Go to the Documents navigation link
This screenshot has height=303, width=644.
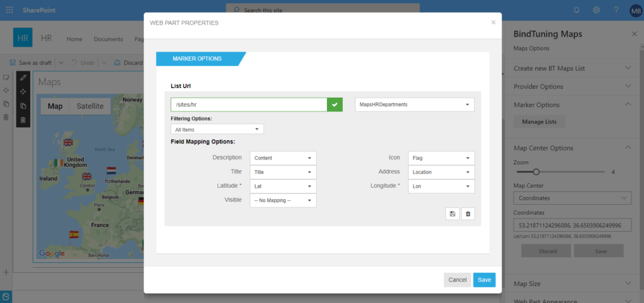[x=108, y=39]
